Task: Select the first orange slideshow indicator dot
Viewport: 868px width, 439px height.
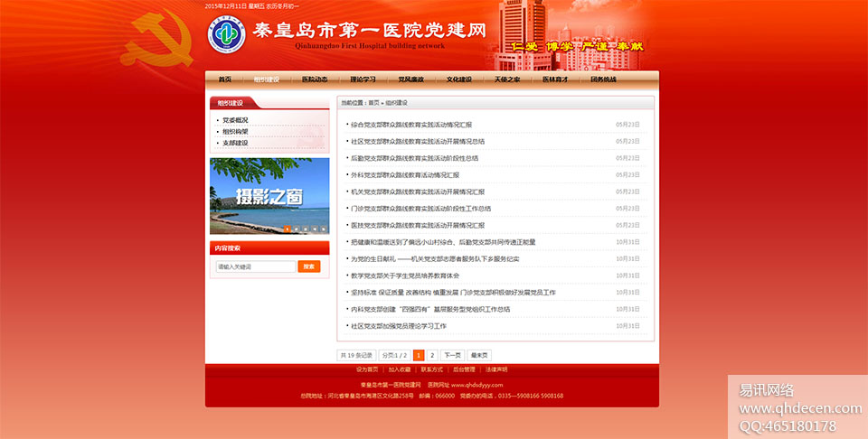Action: [287, 229]
